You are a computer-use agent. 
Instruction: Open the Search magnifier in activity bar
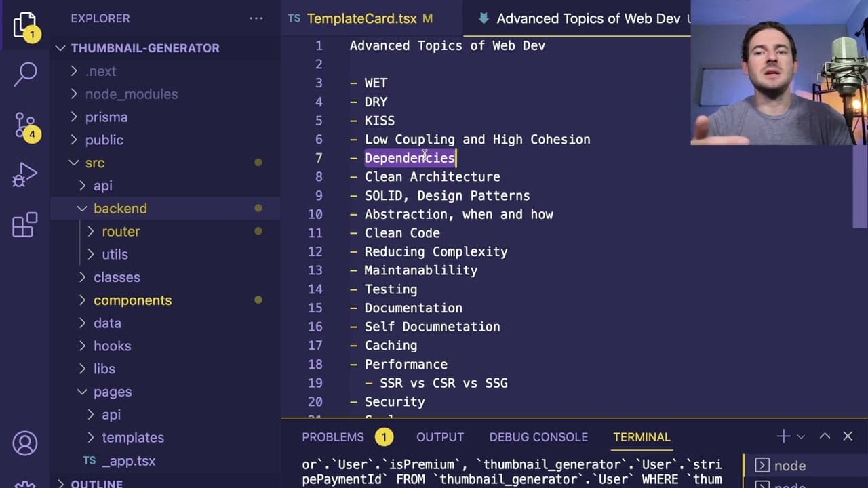pos(25,74)
